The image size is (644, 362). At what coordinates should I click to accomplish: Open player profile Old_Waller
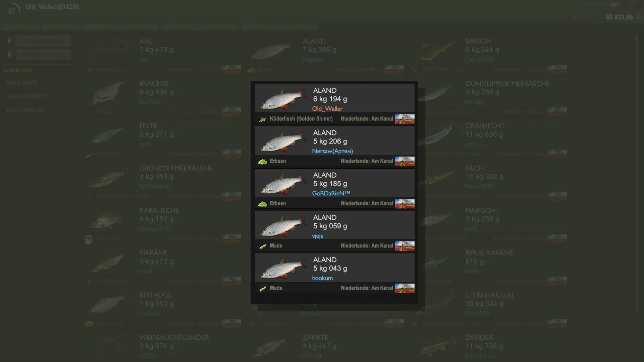point(327,109)
